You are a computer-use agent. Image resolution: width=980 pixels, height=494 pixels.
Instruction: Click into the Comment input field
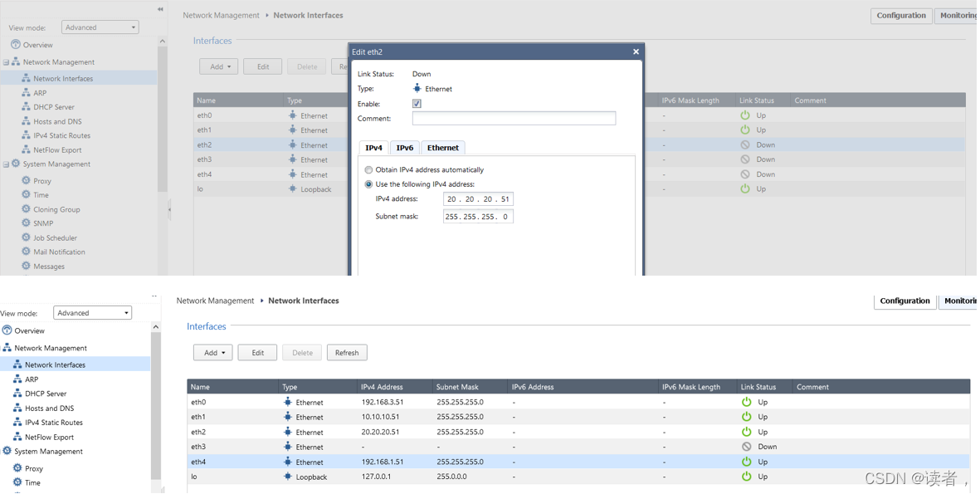click(x=514, y=118)
